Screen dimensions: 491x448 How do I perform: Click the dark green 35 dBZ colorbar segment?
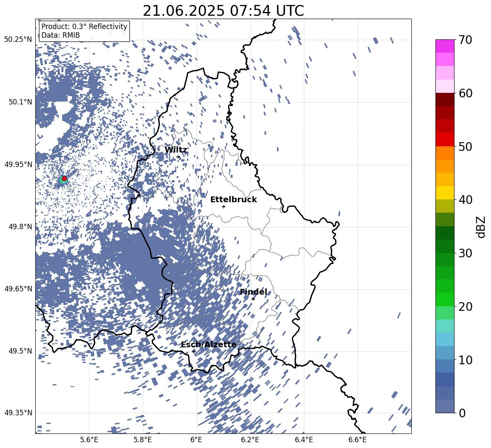pyautogui.click(x=445, y=233)
